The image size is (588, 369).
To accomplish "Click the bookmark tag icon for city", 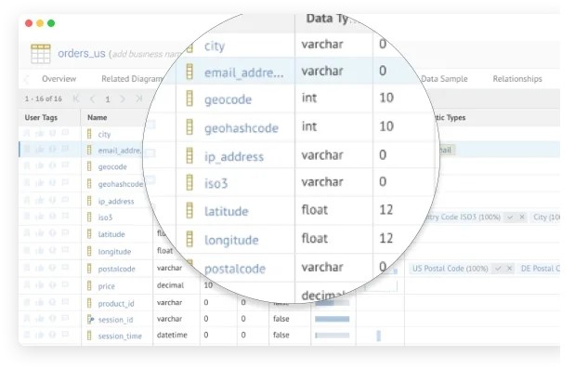I will 27,133.
